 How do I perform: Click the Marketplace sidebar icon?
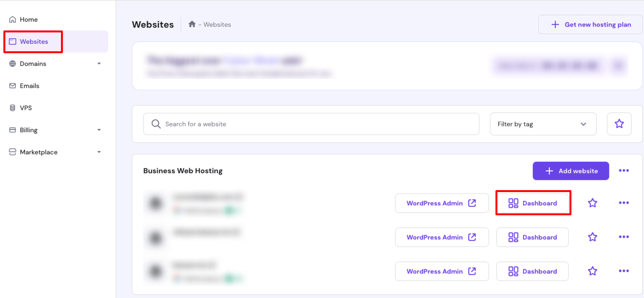click(12, 152)
